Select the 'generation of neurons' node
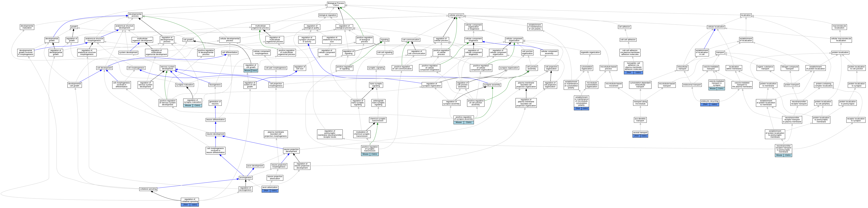868x208 pixels. click(x=215, y=103)
